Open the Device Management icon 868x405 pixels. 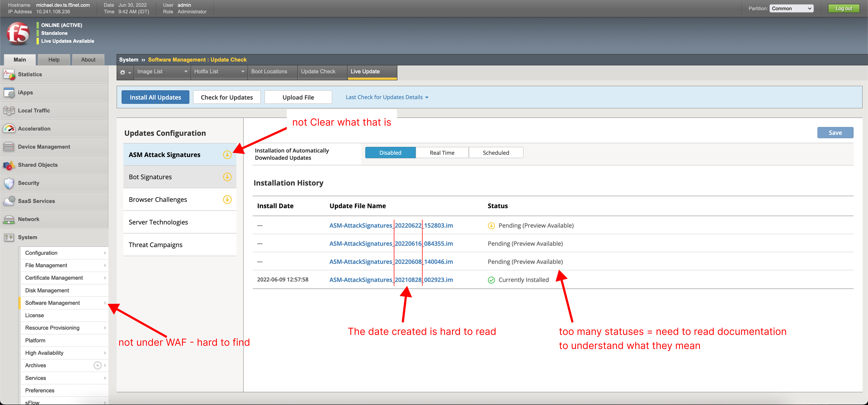click(9, 147)
